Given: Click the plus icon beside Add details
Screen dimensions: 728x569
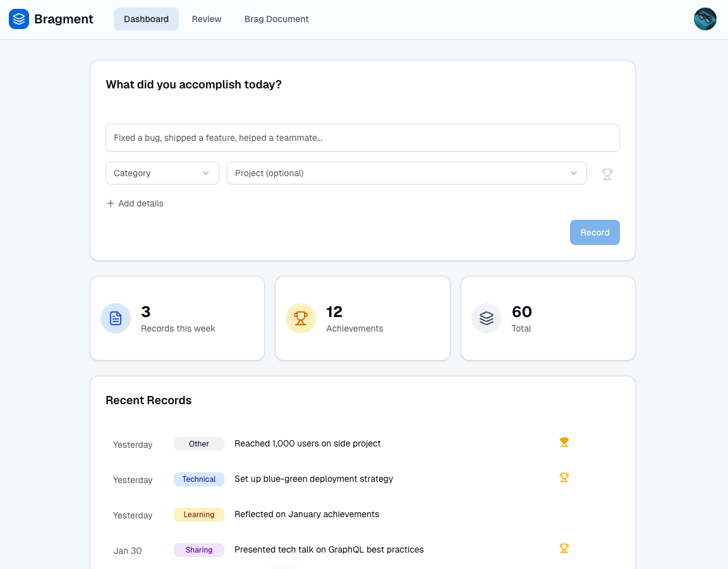Looking at the screenshot, I should point(111,203).
